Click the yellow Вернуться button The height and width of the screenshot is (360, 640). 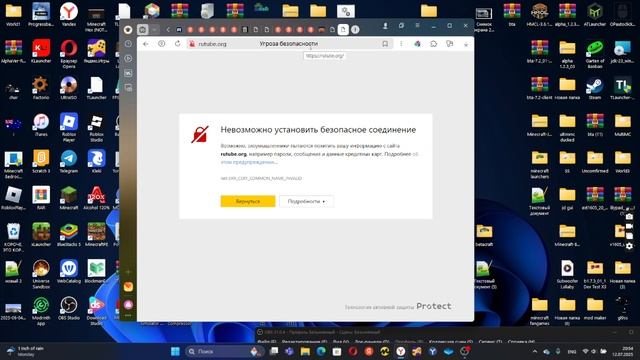click(248, 201)
